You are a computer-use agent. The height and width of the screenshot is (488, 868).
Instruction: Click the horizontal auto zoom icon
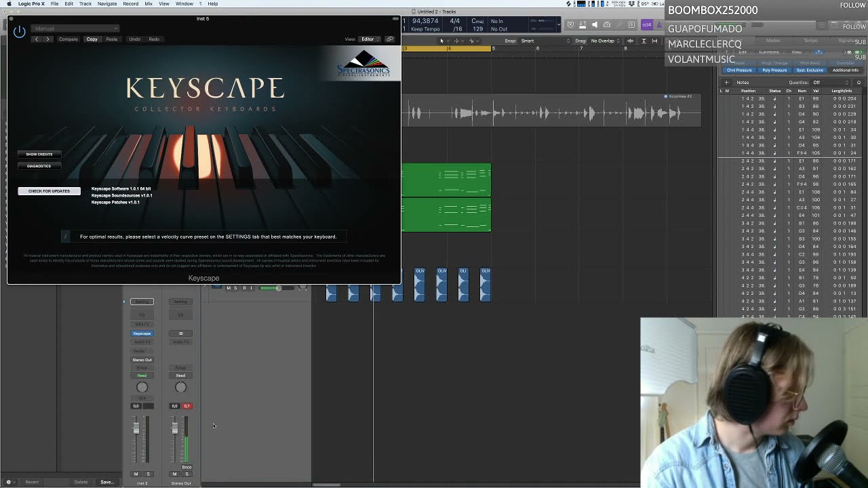[x=654, y=41]
